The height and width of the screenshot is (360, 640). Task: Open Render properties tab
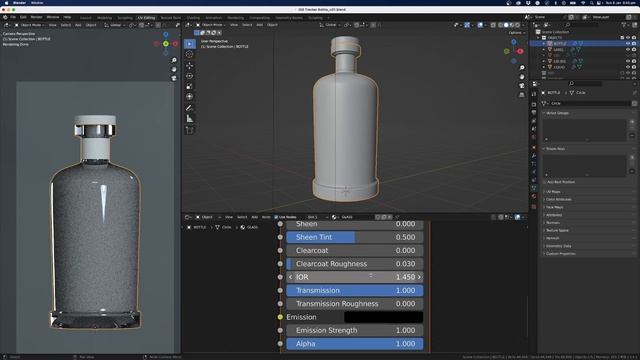pos(534,104)
